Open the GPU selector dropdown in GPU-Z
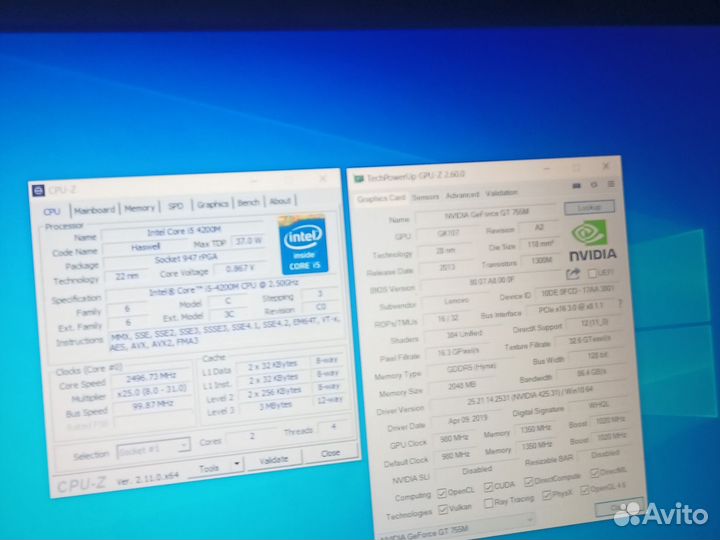Viewport: 720px width, 540px height. click(456, 529)
